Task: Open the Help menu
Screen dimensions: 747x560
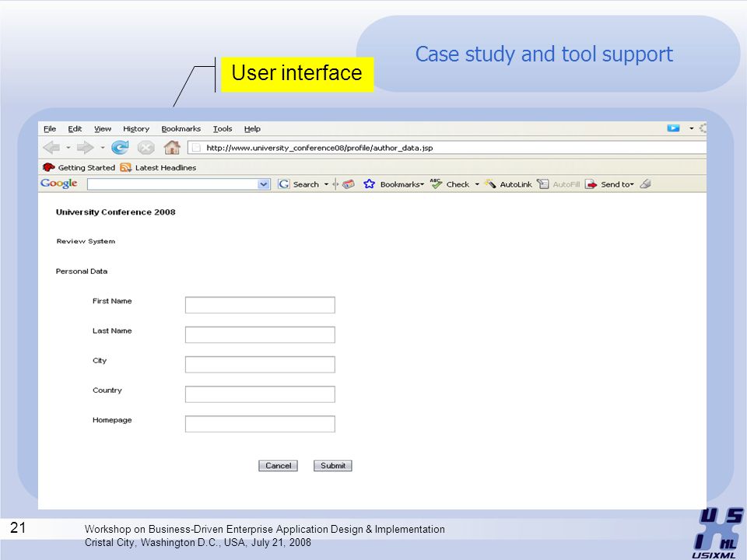Action: click(x=252, y=128)
